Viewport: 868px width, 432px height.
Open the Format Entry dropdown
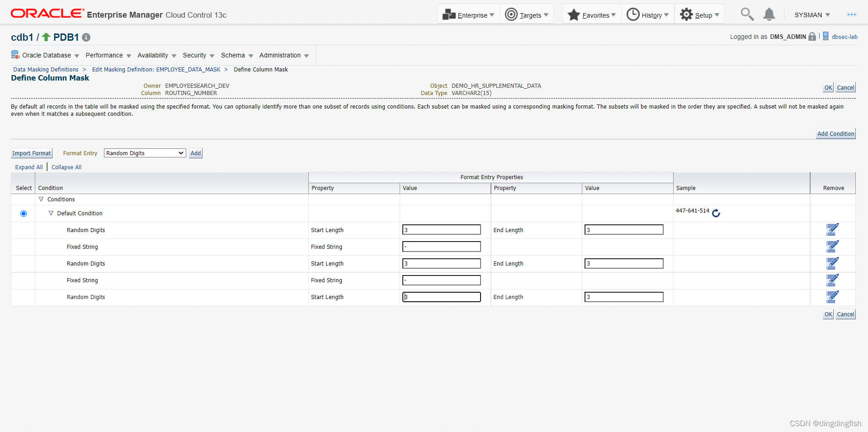[x=145, y=153]
